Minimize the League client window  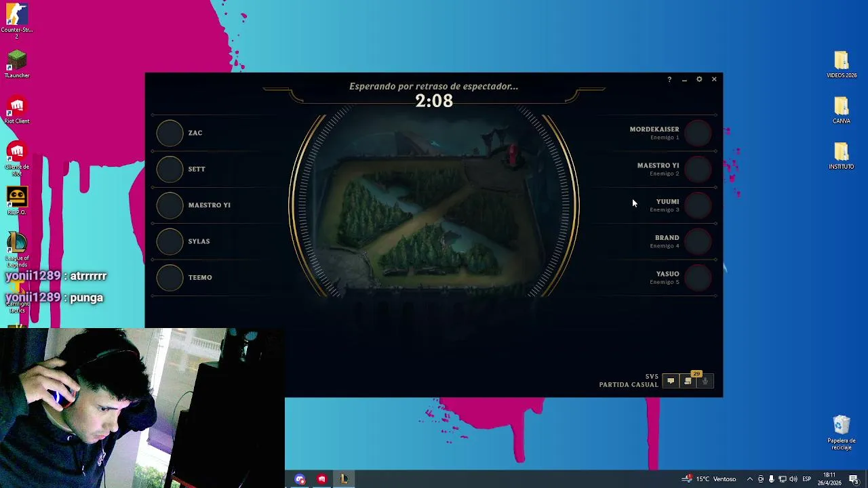pyautogui.click(x=684, y=79)
